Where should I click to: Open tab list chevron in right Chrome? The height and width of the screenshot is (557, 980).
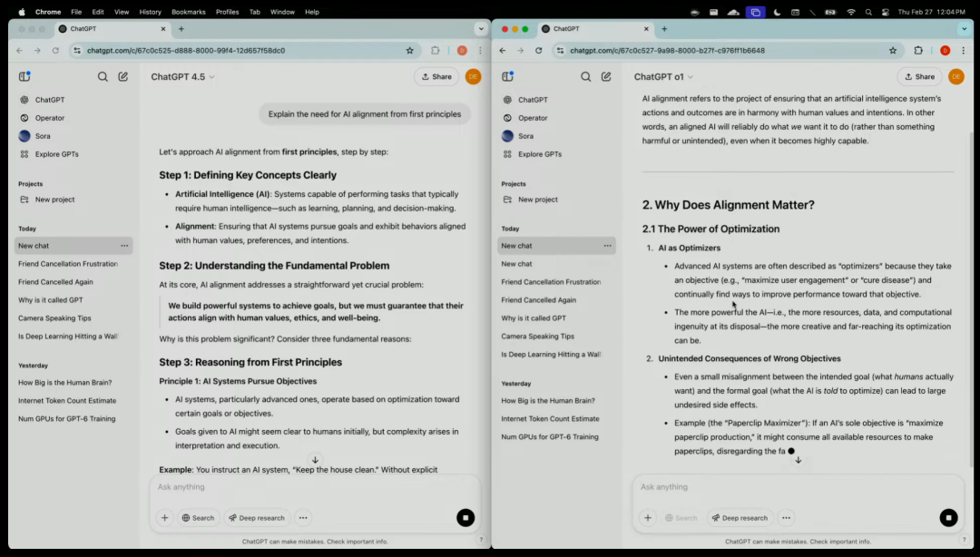point(965,29)
